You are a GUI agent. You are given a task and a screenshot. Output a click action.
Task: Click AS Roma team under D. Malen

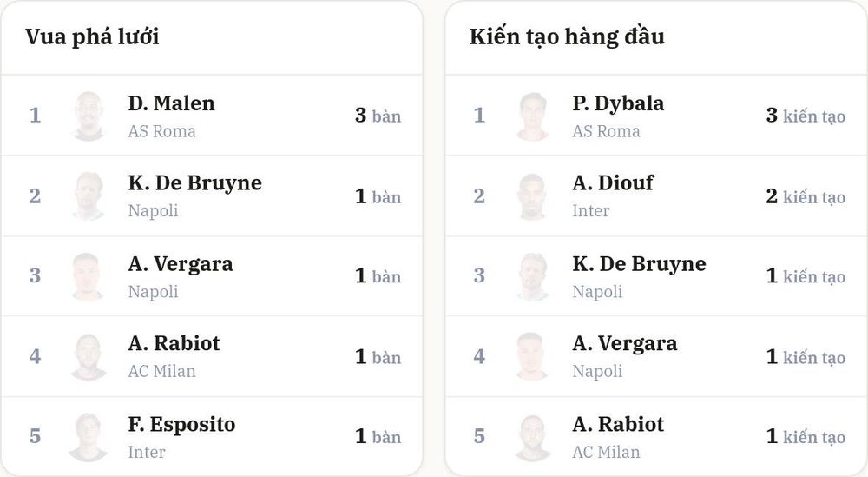click(161, 131)
